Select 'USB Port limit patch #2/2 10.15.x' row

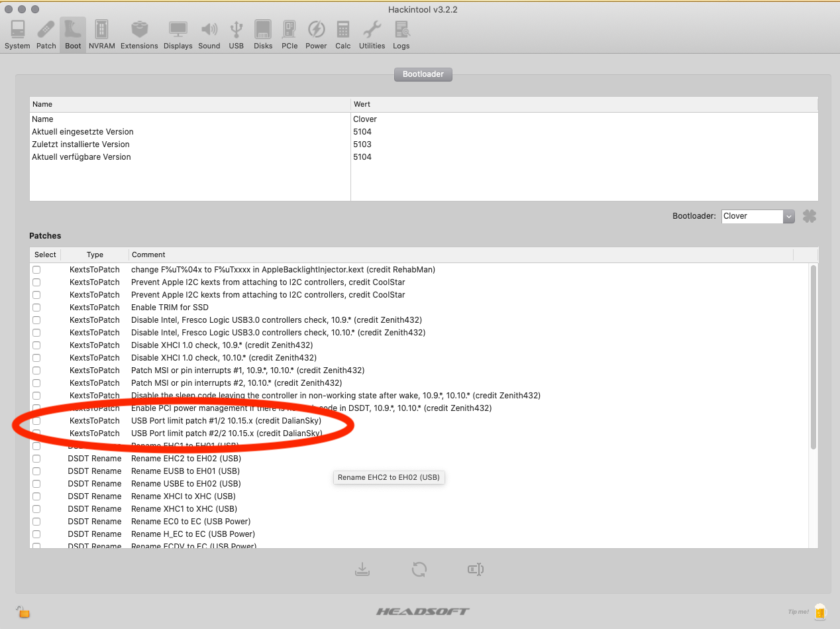pyautogui.click(x=419, y=433)
